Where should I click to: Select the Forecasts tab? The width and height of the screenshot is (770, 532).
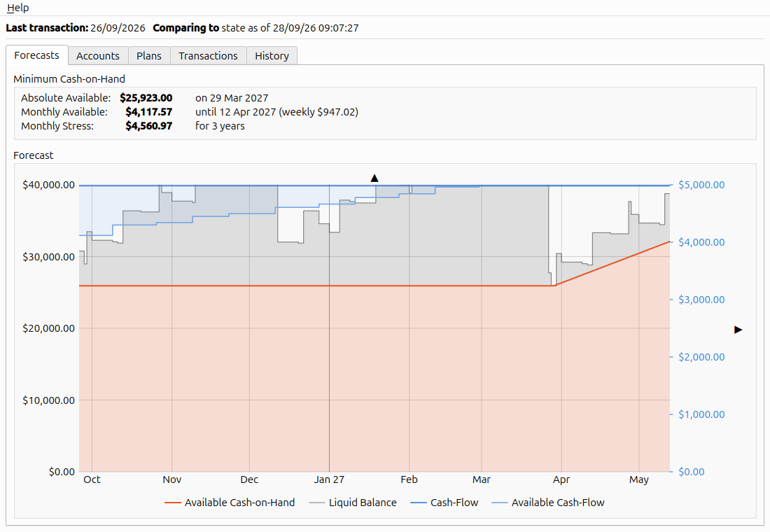click(37, 55)
